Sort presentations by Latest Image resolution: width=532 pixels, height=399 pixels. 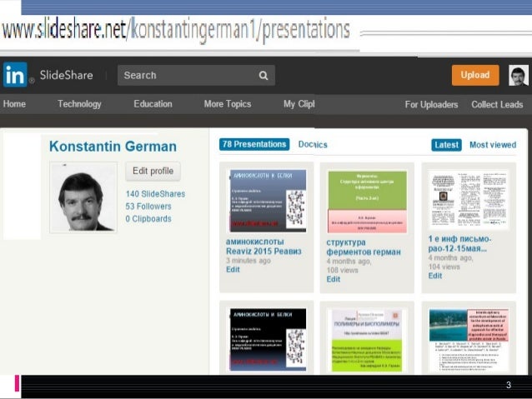click(447, 145)
